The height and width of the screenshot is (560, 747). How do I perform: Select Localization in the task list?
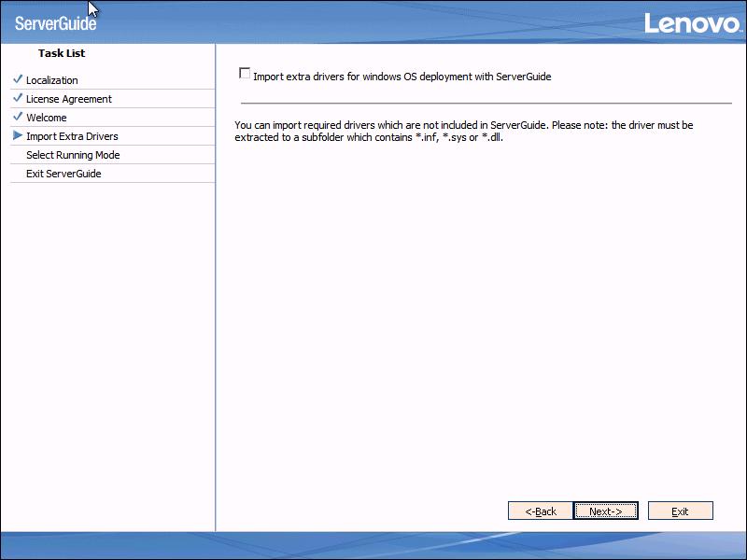[52, 80]
